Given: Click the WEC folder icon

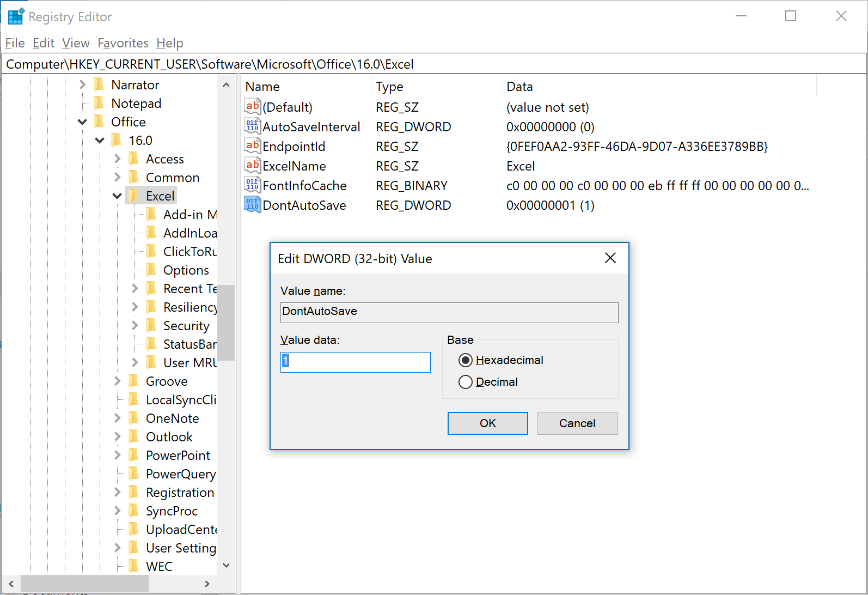Looking at the screenshot, I should 134,566.
